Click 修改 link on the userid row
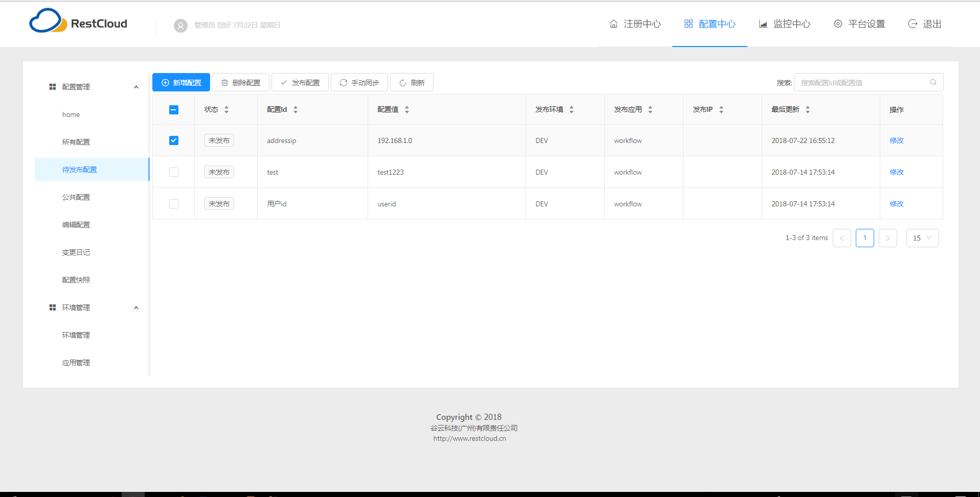 pos(896,203)
